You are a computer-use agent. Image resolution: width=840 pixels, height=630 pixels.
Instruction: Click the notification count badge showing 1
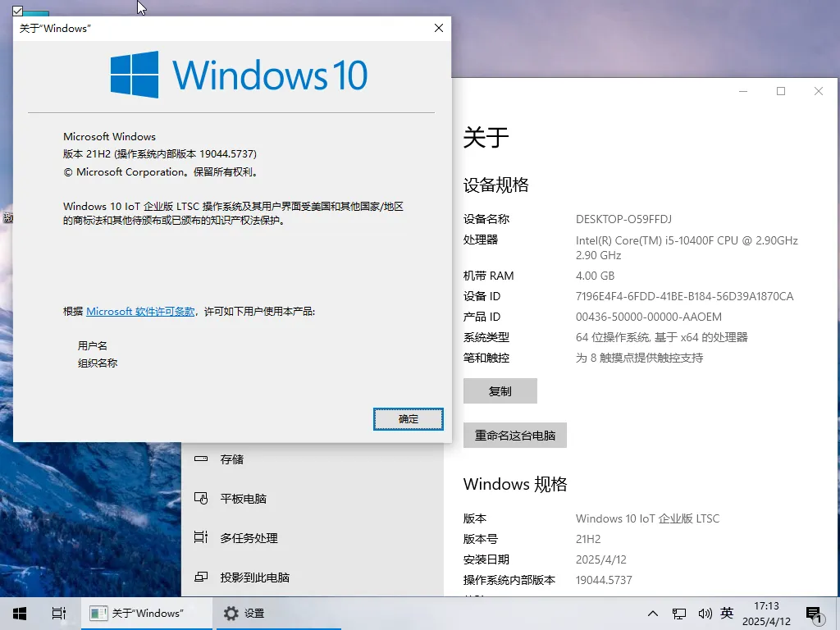(x=820, y=621)
